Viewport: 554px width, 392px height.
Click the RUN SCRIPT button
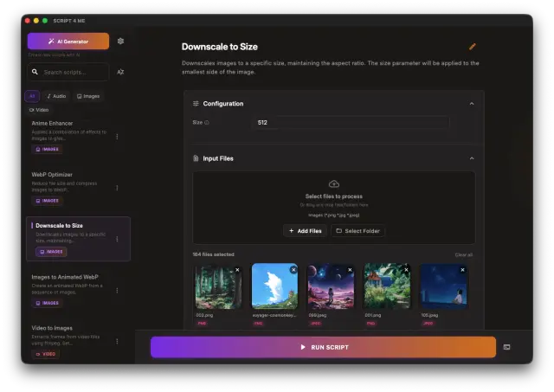[323, 347]
